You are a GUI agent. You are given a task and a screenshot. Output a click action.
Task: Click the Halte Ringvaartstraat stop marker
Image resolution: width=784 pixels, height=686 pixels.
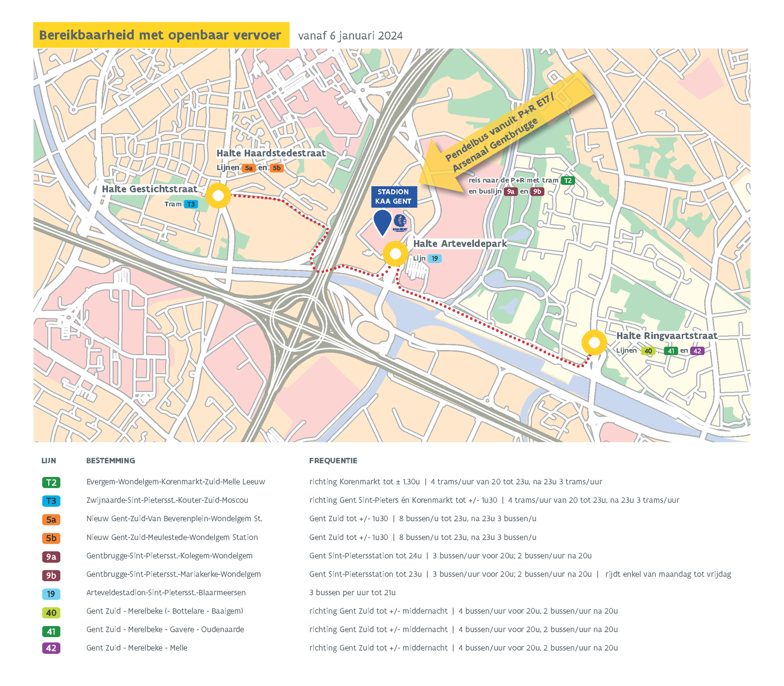point(594,342)
